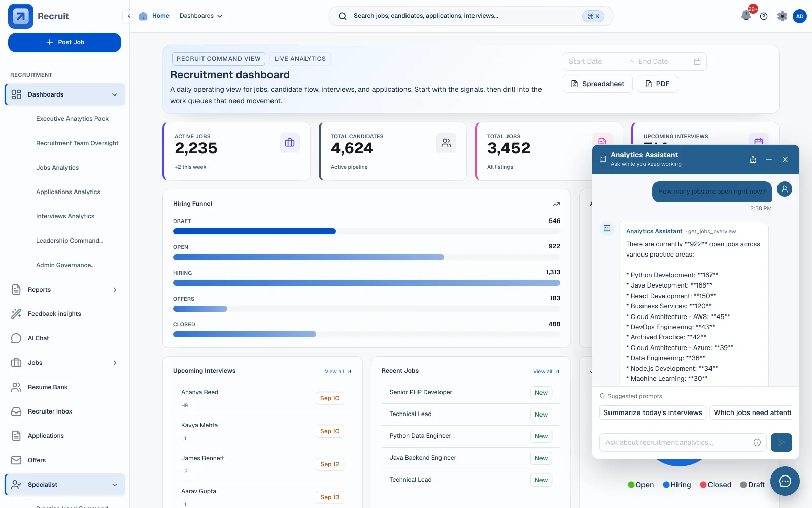This screenshot has width=812, height=508.
Task: Select Summarize today's interviews prompt
Action: click(x=653, y=412)
